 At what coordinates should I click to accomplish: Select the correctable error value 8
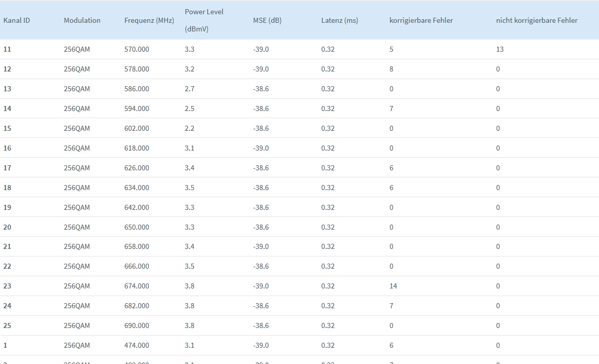click(x=391, y=69)
